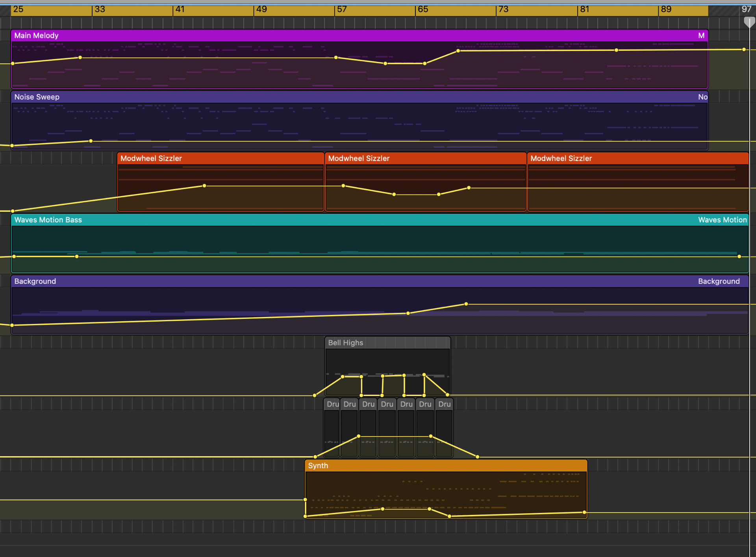The height and width of the screenshot is (557, 756).
Task: Click the leftmost Modwheel Sizzler region title
Action: click(151, 158)
